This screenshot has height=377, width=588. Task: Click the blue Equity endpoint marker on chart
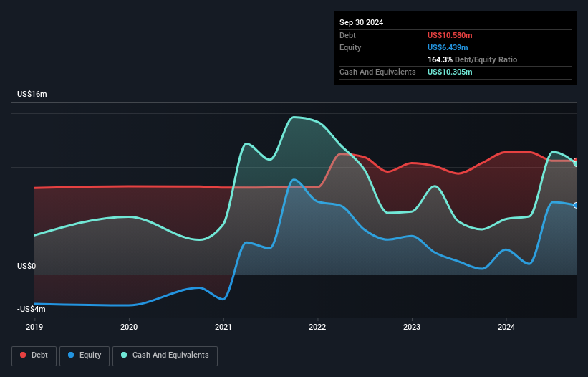[x=576, y=205]
